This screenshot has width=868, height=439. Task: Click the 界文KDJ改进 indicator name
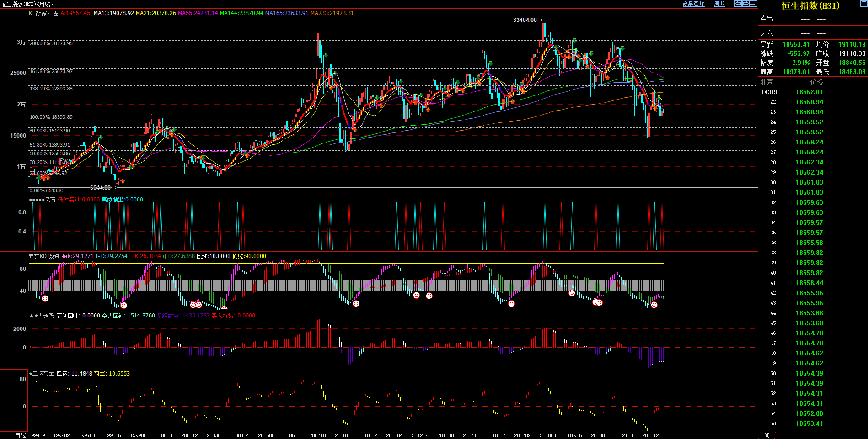(x=44, y=256)
